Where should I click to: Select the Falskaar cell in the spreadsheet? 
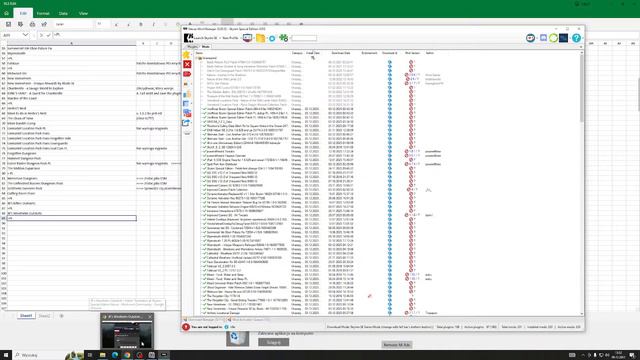[x=71, y=63]
